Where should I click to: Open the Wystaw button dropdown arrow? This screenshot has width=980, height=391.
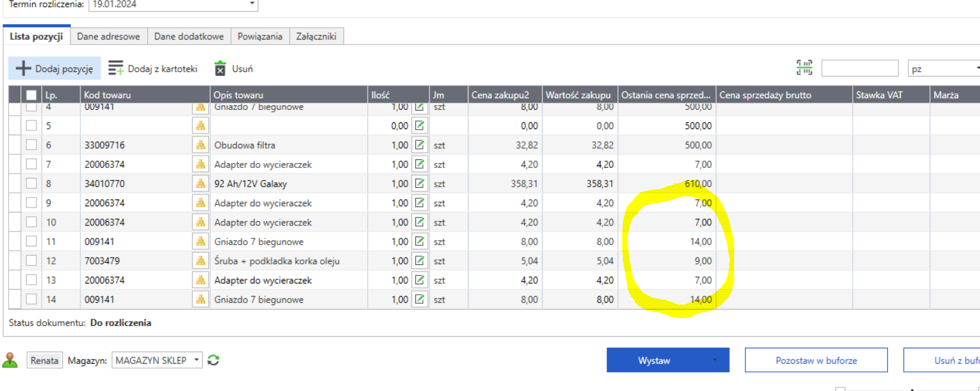[715, 360]
